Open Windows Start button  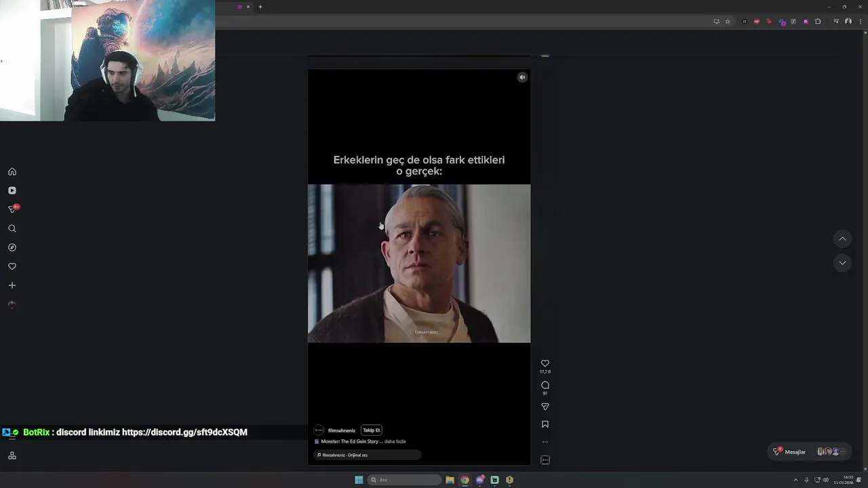[359, 480]
